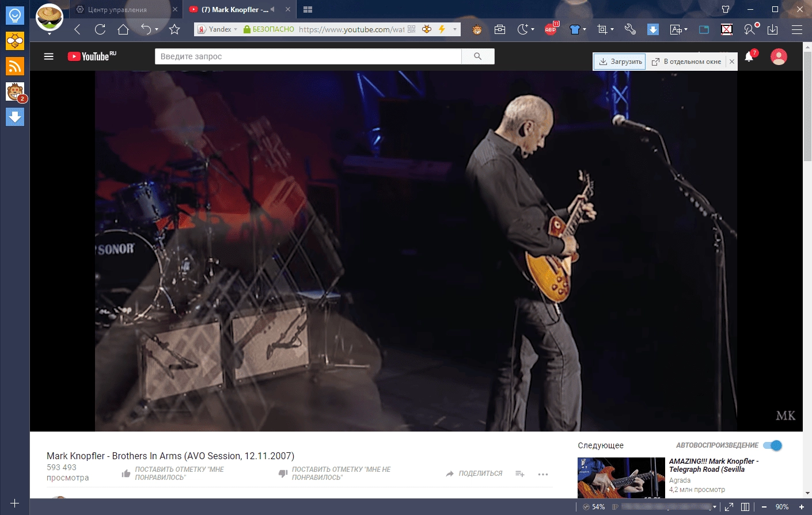
Task: Click the YouTube search magnifier button
Action: (x=477, y=56)
